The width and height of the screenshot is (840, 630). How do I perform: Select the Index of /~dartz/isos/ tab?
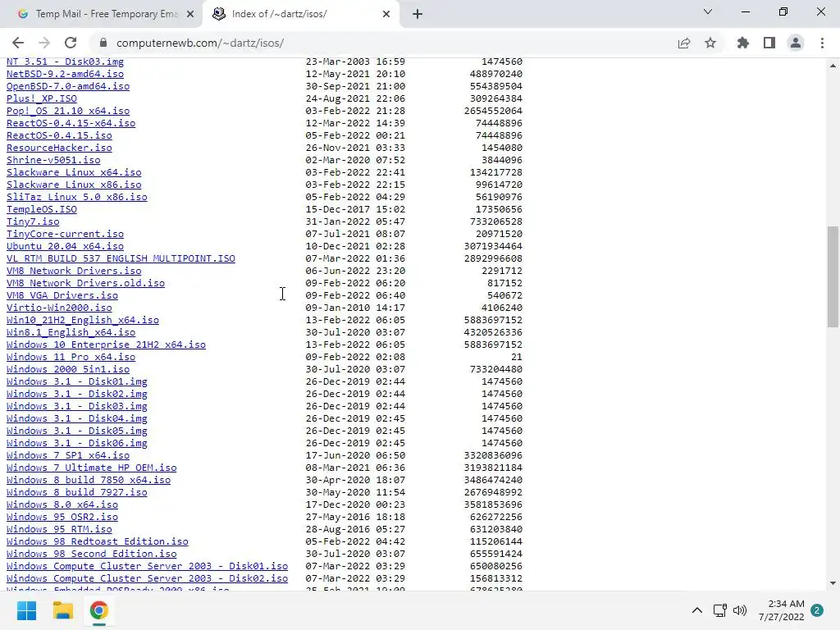300,14
